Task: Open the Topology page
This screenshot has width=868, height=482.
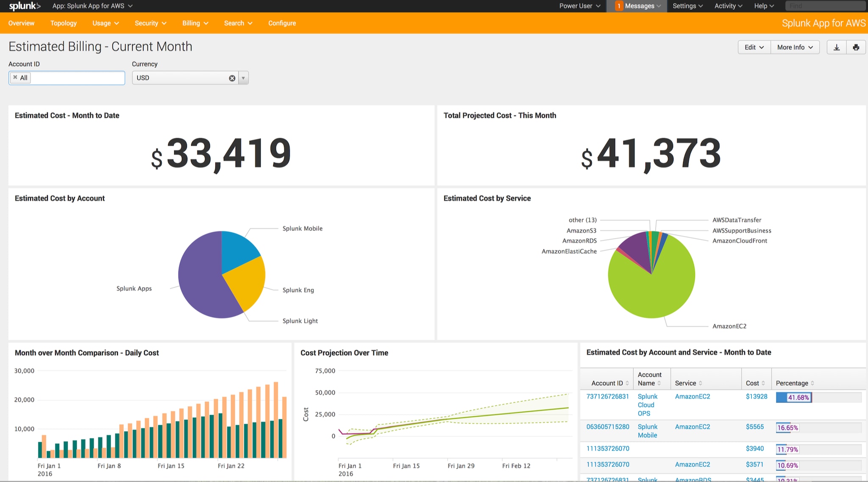Action: pos(64,23)
